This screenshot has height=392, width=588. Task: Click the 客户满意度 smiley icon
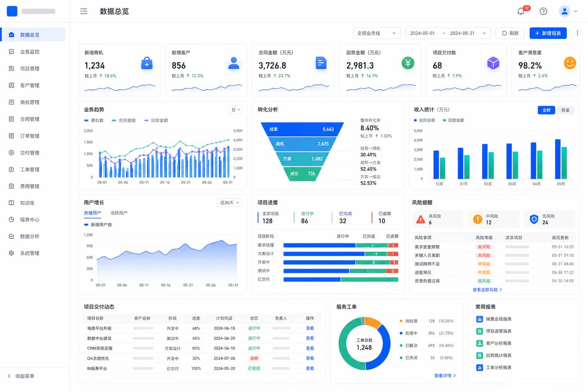click(570, 63)
